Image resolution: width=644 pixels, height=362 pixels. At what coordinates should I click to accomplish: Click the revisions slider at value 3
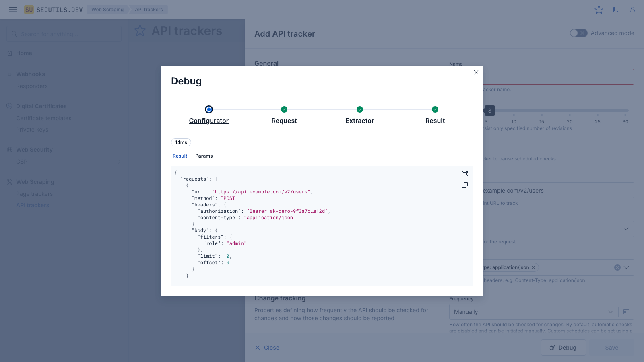(489, 111)
